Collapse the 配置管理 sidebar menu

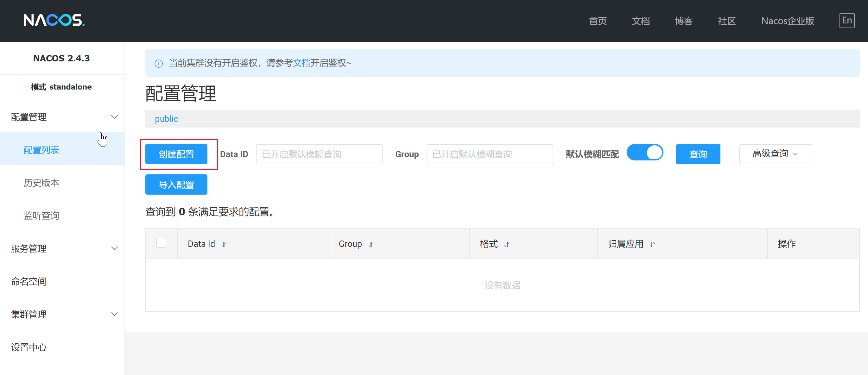click(x=115, y=117)
